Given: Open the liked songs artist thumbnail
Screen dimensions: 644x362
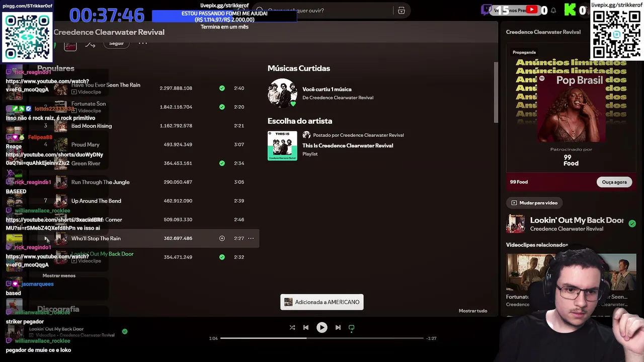Looking at the screenshot, I should (282, 93).
